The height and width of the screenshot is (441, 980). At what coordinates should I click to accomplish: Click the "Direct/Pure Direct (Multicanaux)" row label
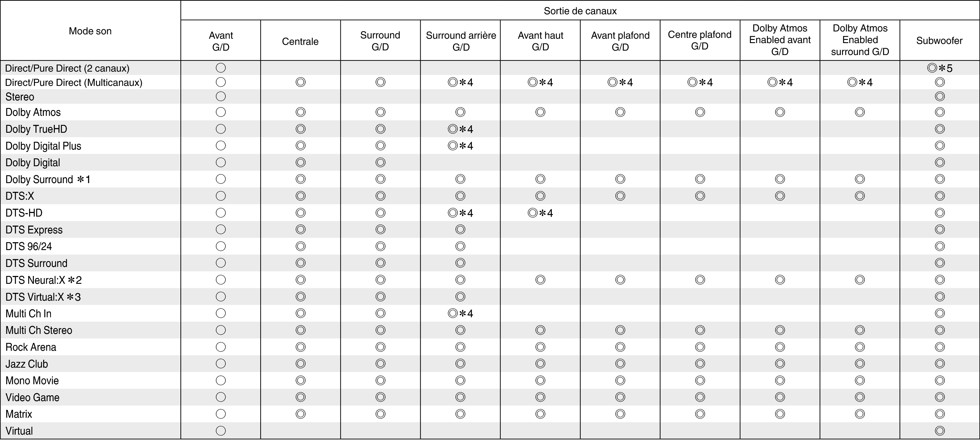tap(74, 83)
